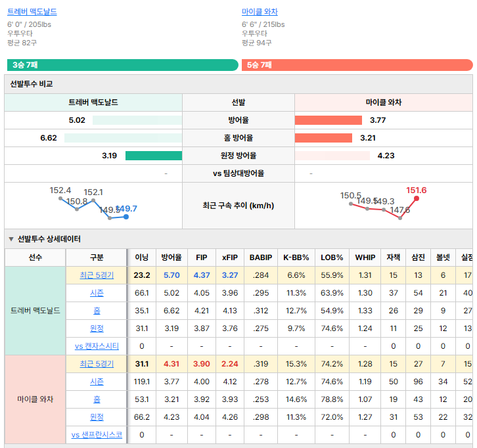Click the LOB% column header
The width and height of the screenshot is (477, 448).
(332, 258)
